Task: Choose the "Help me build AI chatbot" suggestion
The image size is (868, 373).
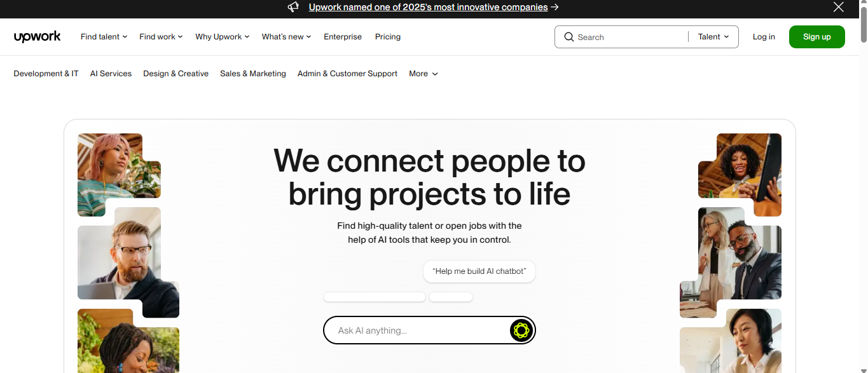Action: pyautogui.click(x=479, y=271)
